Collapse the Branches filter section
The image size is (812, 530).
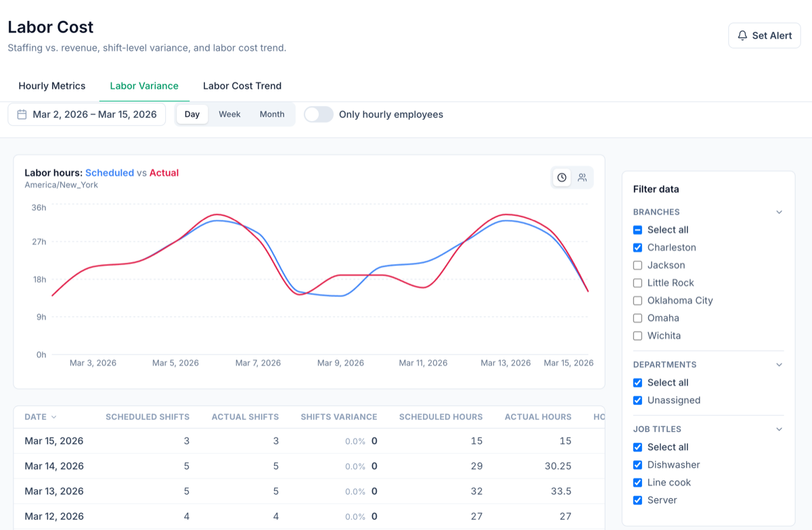pos(779,212)
